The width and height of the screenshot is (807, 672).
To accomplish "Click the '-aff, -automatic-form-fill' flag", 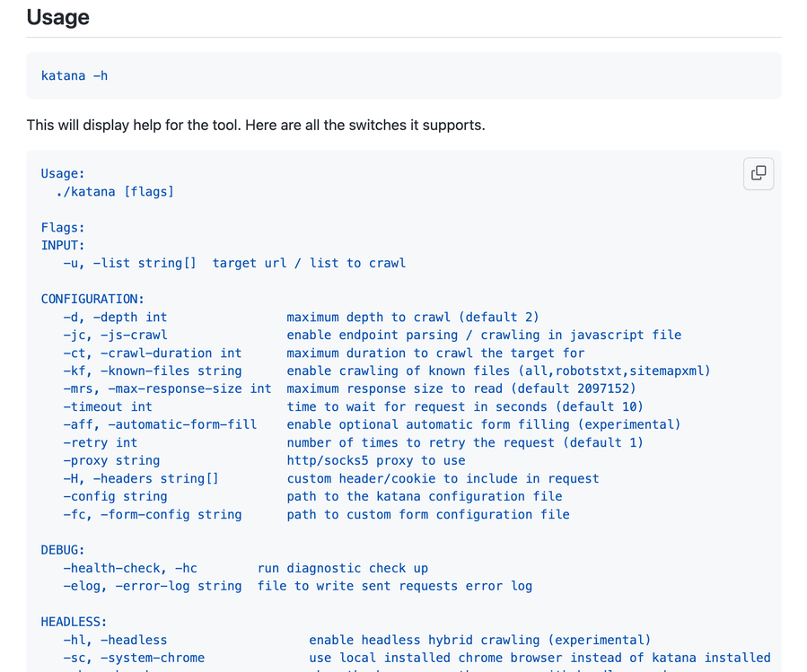I will [x=160, y=424].
